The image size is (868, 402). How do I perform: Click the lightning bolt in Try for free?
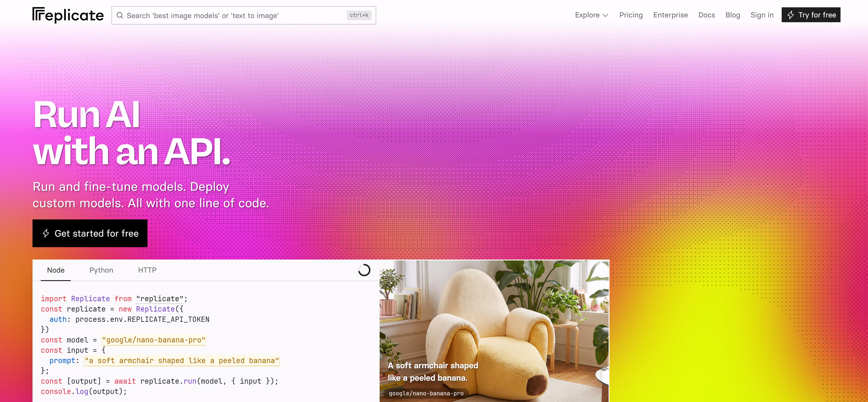click(791, 15)
